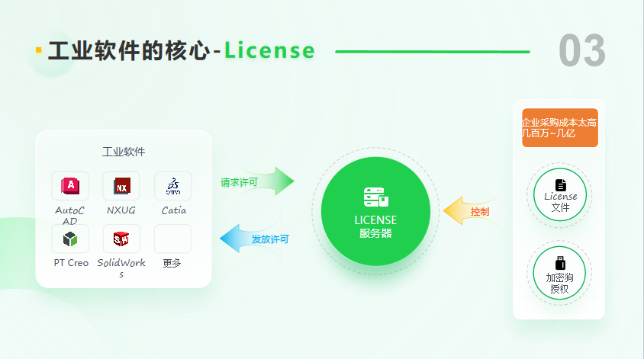
Task: Click the orange 企业采购成本太高 box
Action: pos(559,127)
